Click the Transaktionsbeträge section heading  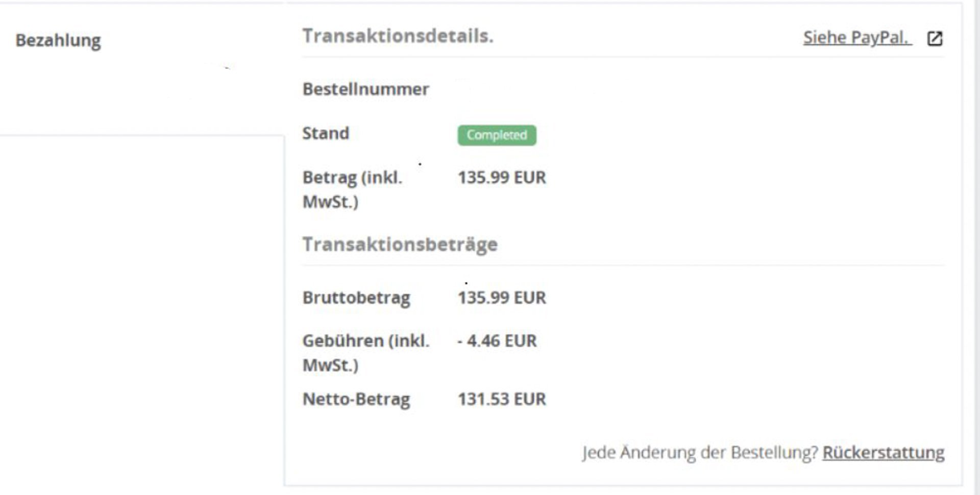click(x=400, y=244)
